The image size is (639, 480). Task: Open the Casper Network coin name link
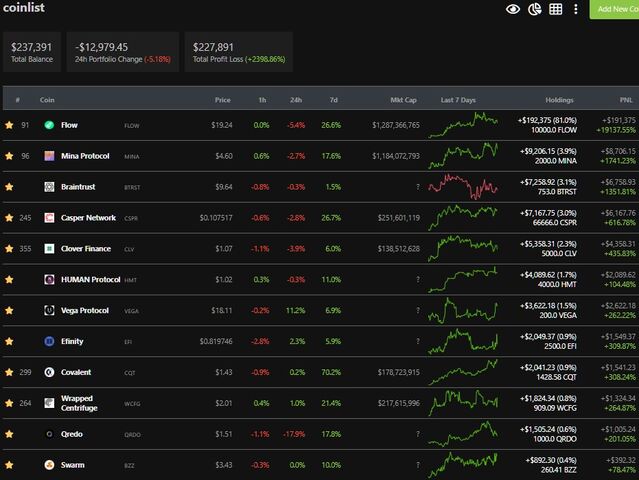(88, 218)
